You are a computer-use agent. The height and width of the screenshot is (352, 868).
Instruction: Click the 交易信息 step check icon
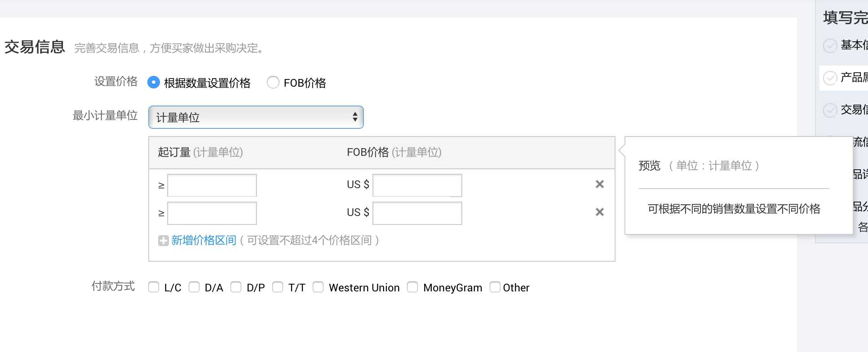(830, 110)
